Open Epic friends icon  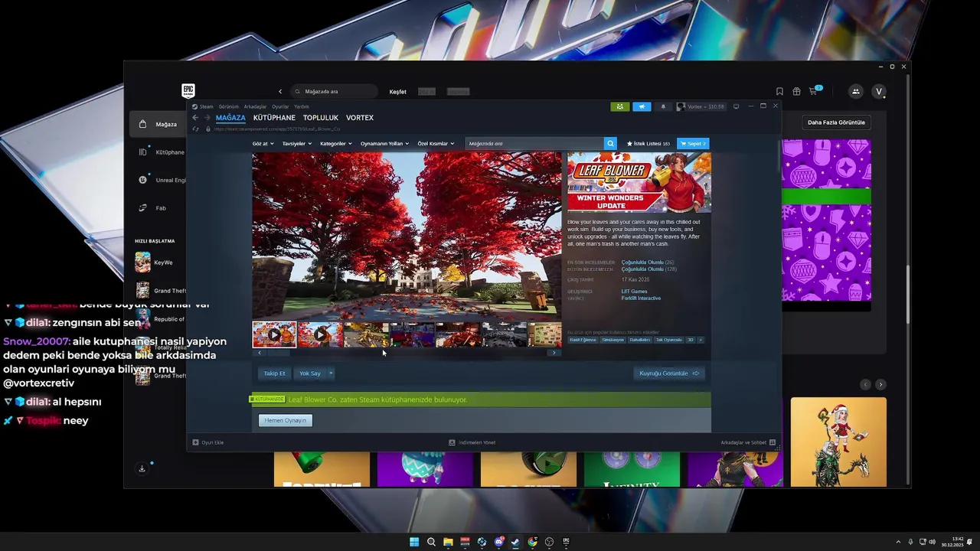(x=855, y=91)
